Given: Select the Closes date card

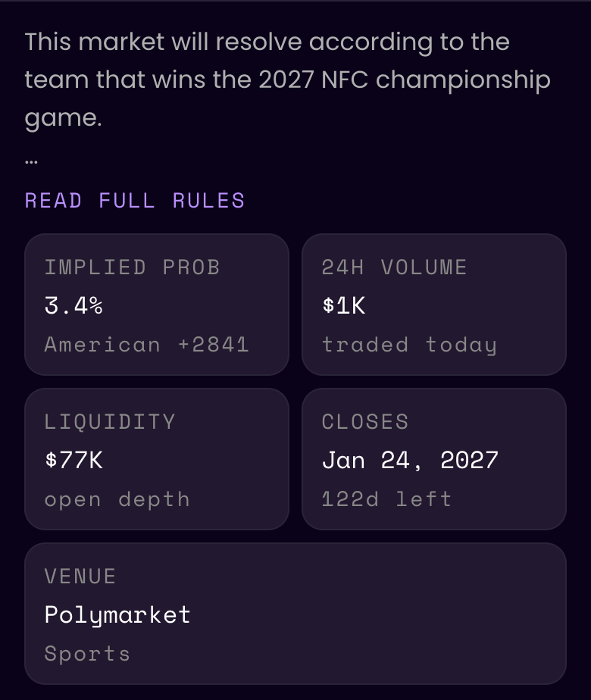Looking at the screenshot, I should point(434,459).
